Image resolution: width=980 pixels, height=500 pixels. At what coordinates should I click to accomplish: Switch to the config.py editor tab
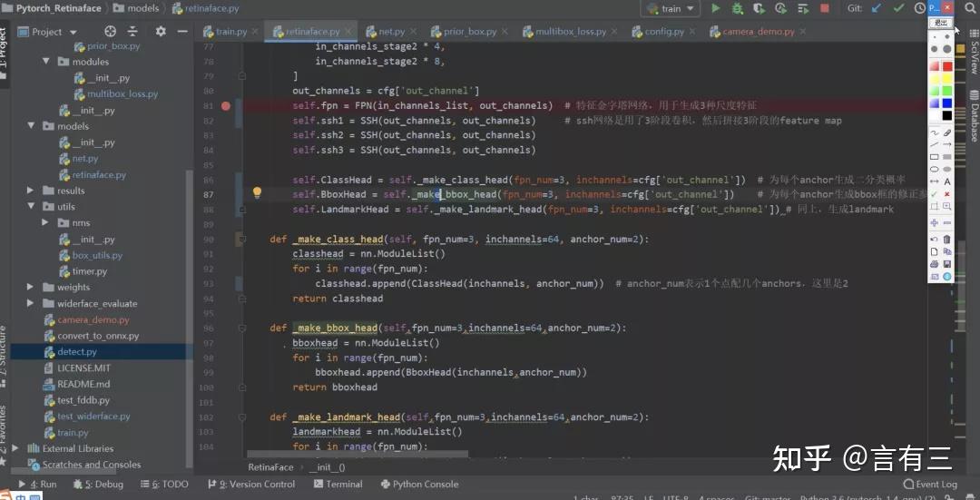click(x=663, y=32)
